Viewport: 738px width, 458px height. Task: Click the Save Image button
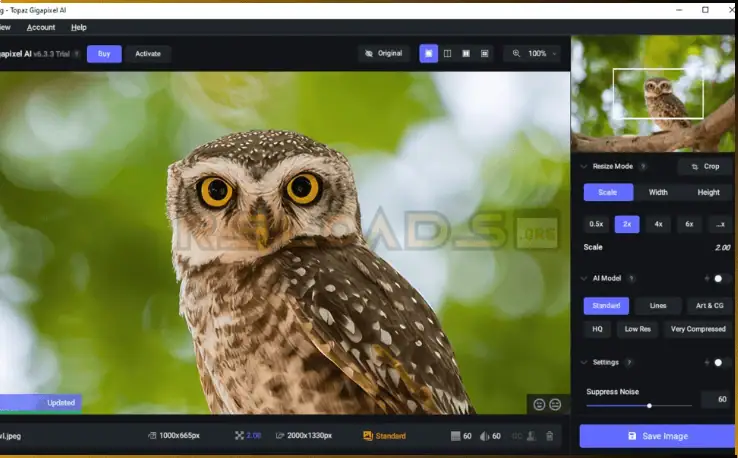(x=657, y=436)
